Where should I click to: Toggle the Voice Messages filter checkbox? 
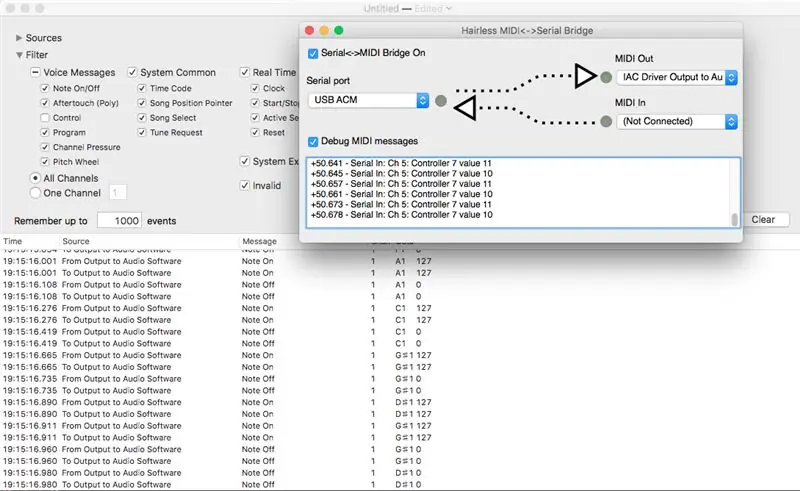click(x=35, y=72)
